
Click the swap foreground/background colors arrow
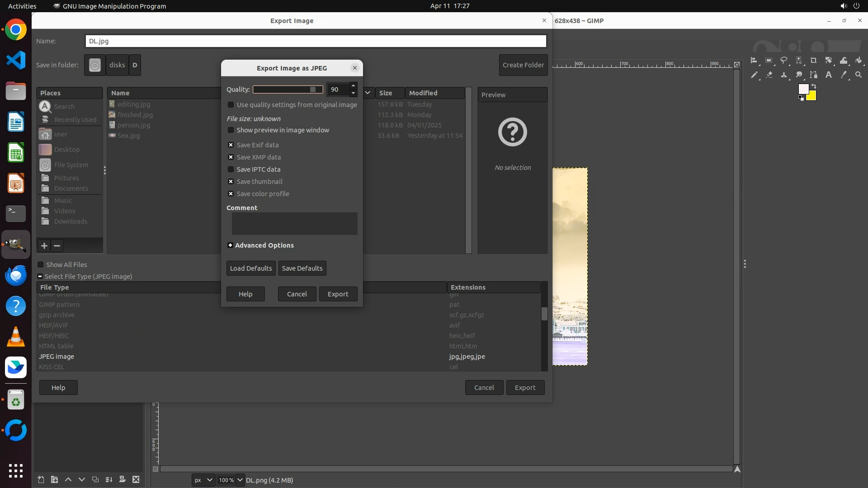tap(814, 86)
